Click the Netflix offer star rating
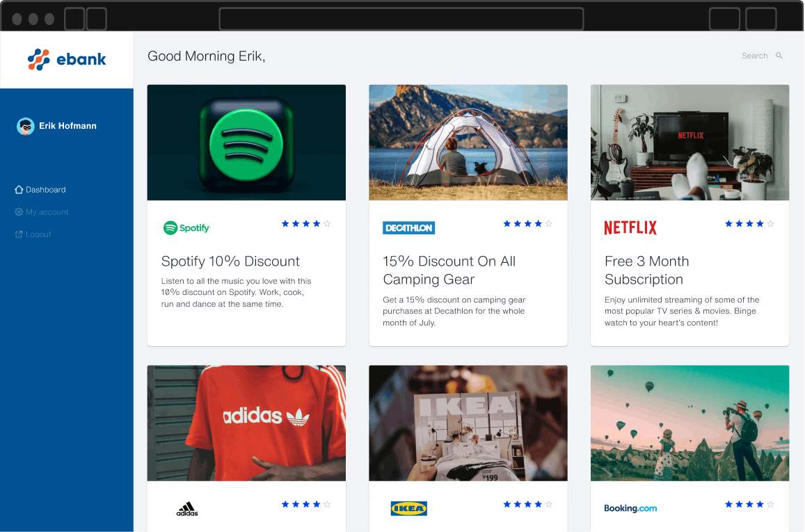This screenshot has height=532, width=805. click(x=749, y=224)
